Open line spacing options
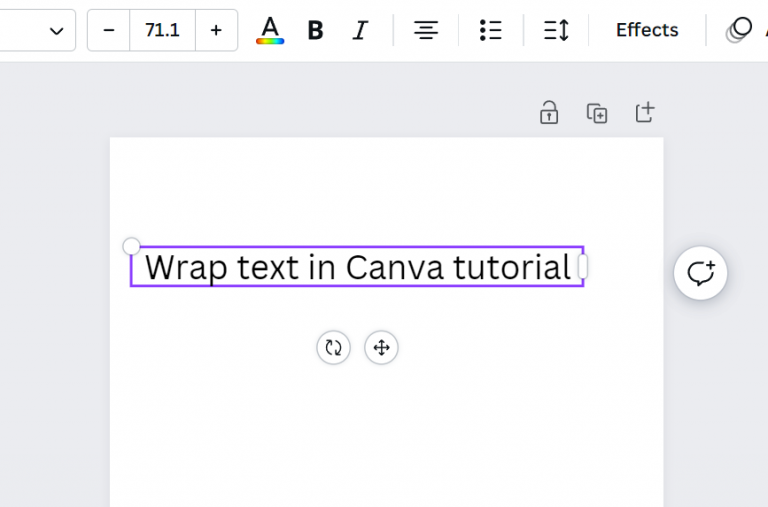 coord(556,30)
